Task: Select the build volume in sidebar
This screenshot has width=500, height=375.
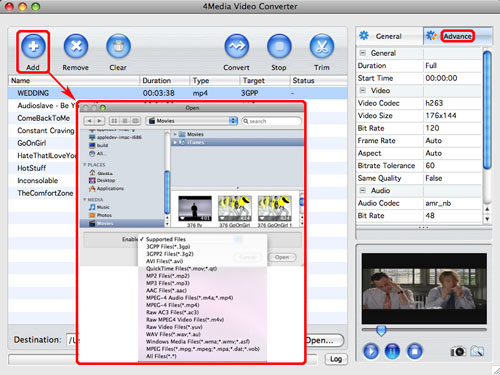Action: coord(98,145)
